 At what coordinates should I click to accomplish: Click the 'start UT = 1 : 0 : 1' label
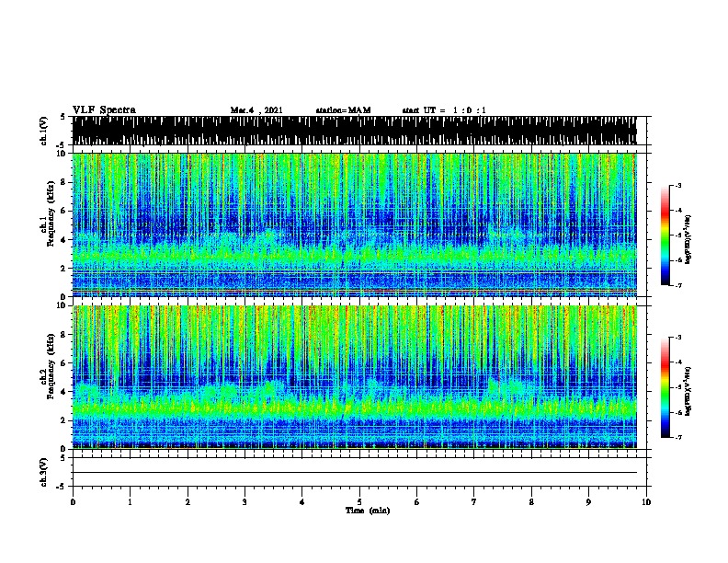pos(444,110)
